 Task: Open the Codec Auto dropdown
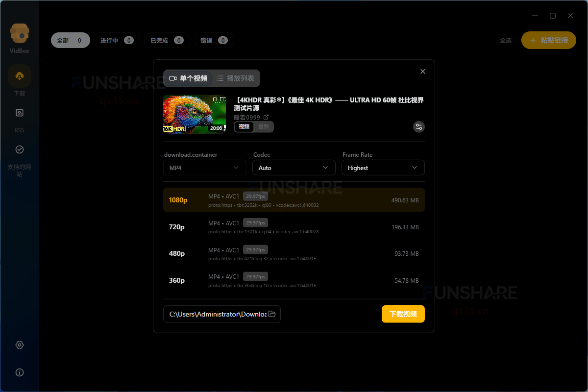294,168
